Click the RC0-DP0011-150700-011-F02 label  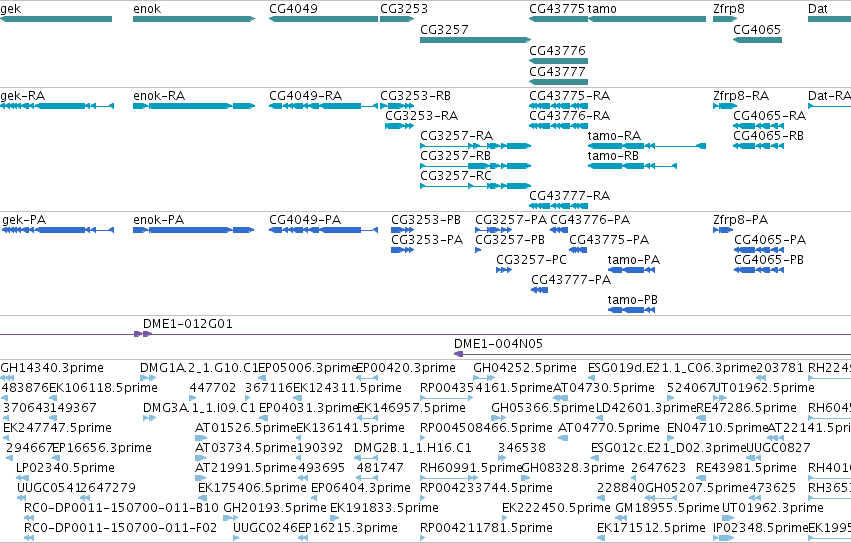coord(120,528)
